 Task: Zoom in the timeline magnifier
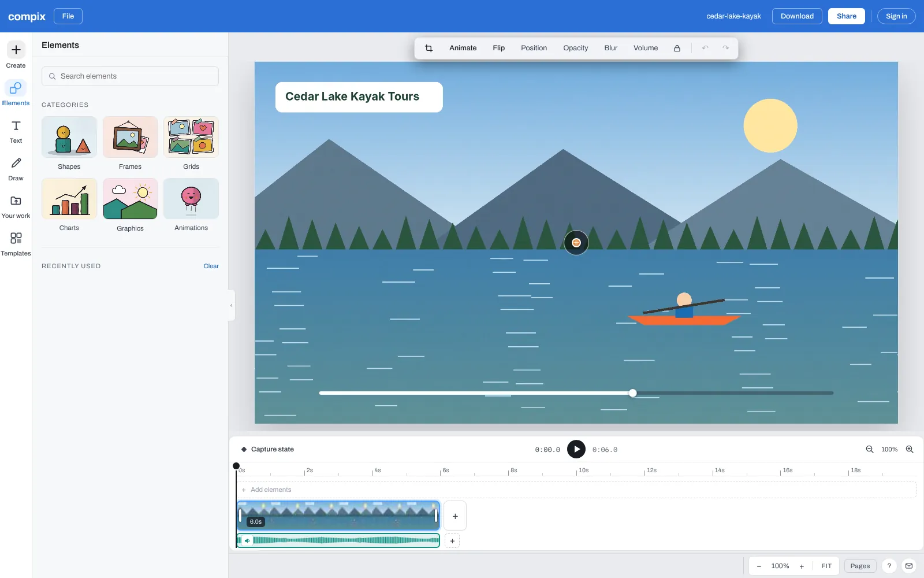[x=910, y=449]
